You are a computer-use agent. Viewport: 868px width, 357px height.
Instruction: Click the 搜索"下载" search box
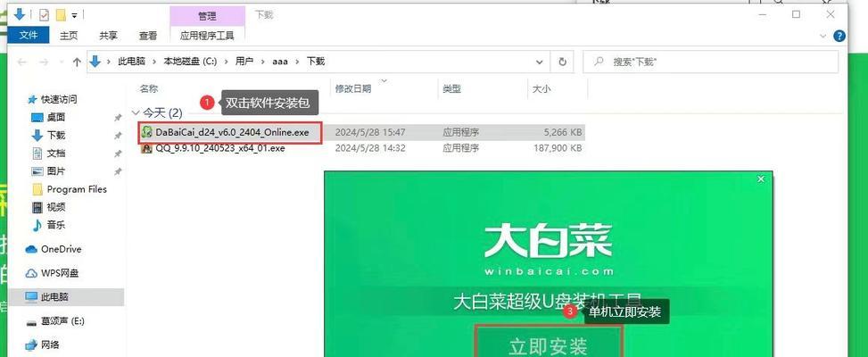pos(711,62)
